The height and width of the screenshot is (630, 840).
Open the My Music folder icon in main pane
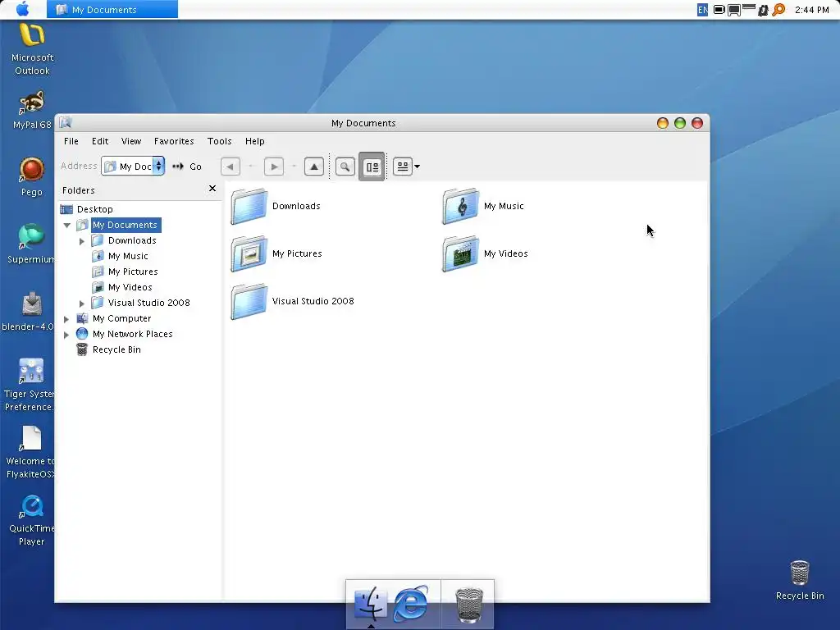click(461, 206)
